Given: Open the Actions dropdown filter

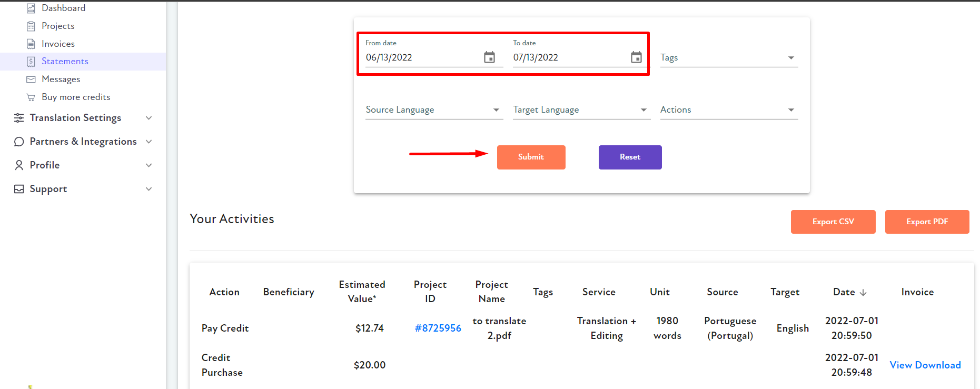Looking at the screenshot, I should [x=729, y=110].
